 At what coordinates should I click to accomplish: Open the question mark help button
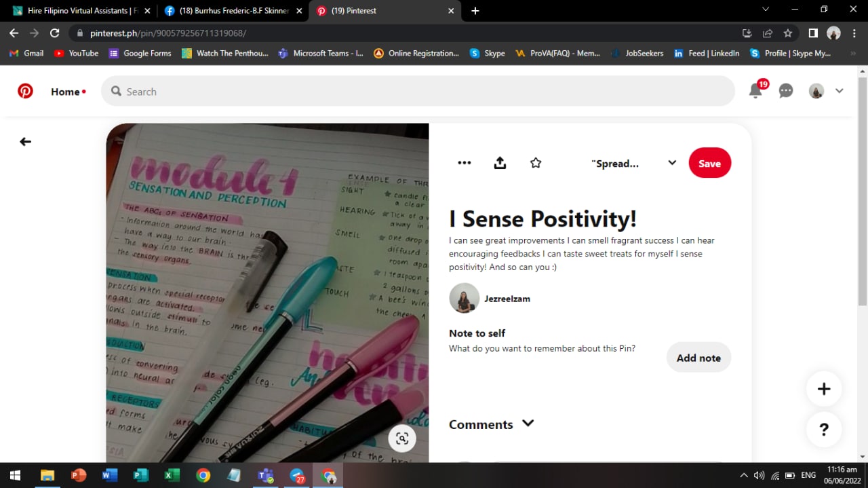coord(824,430)
